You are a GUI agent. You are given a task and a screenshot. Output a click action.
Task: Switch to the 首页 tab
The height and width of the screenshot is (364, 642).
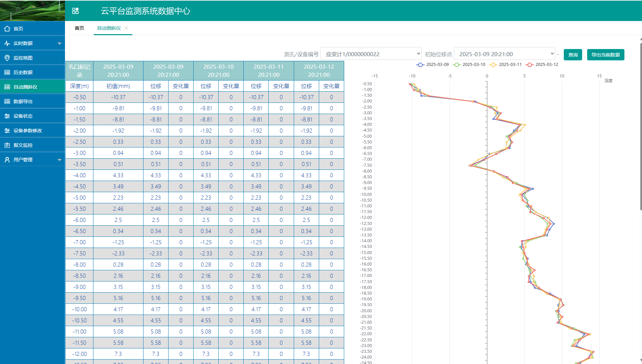coord(79,28)
